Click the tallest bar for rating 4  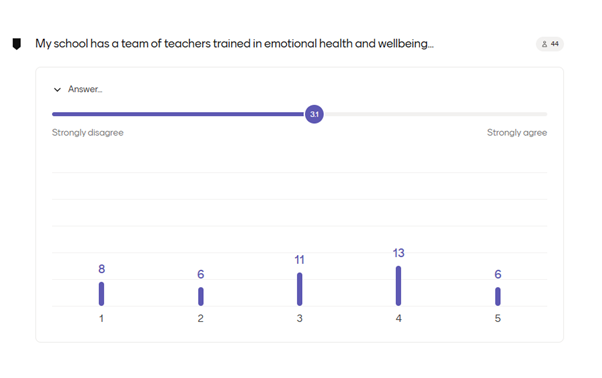[399, 286]
